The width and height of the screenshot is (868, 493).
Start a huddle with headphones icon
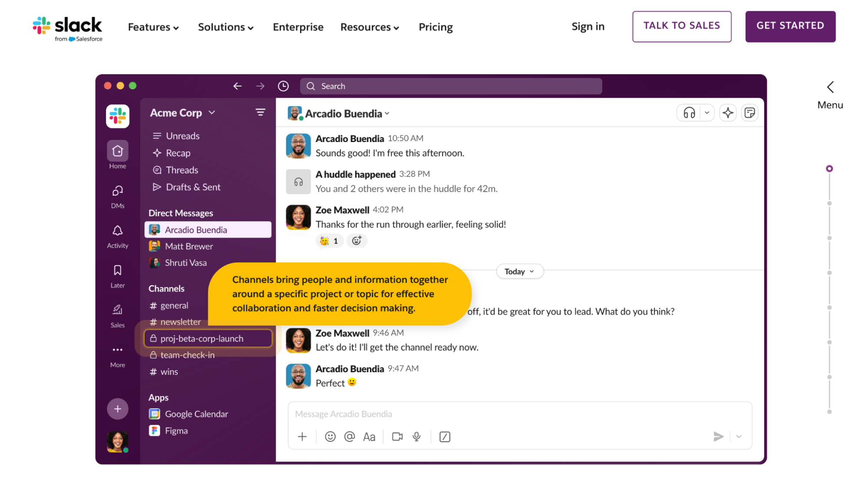coord(689,113)
